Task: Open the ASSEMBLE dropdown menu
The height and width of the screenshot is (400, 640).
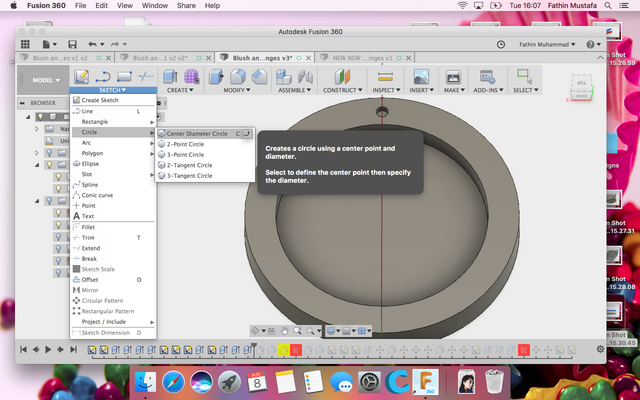Action: pos(294,90)
